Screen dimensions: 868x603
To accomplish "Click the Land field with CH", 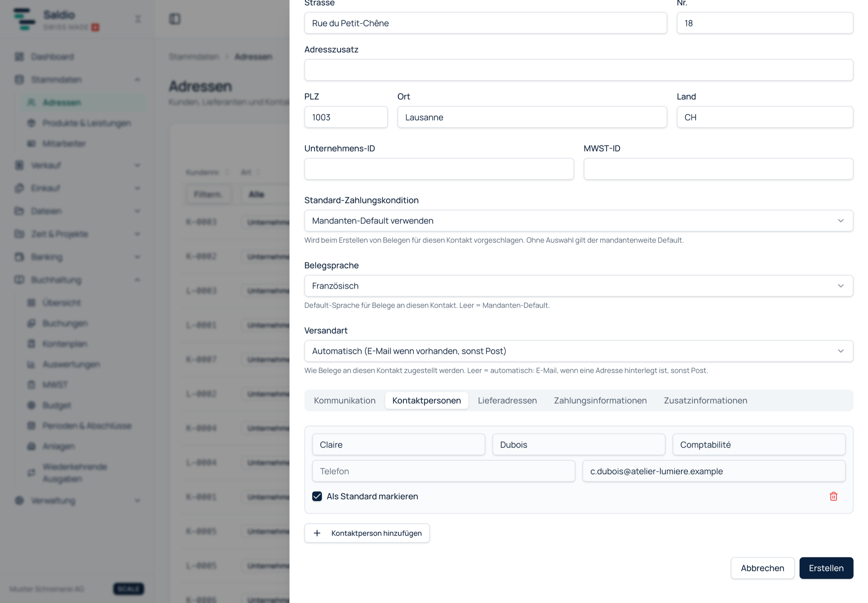I will [x=765, y=117].
